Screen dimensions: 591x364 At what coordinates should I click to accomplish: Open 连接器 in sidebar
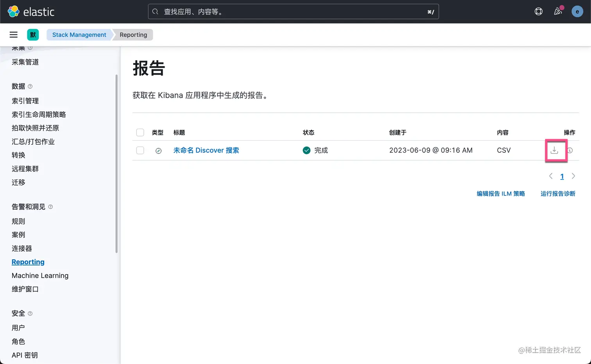click(22, 249)
